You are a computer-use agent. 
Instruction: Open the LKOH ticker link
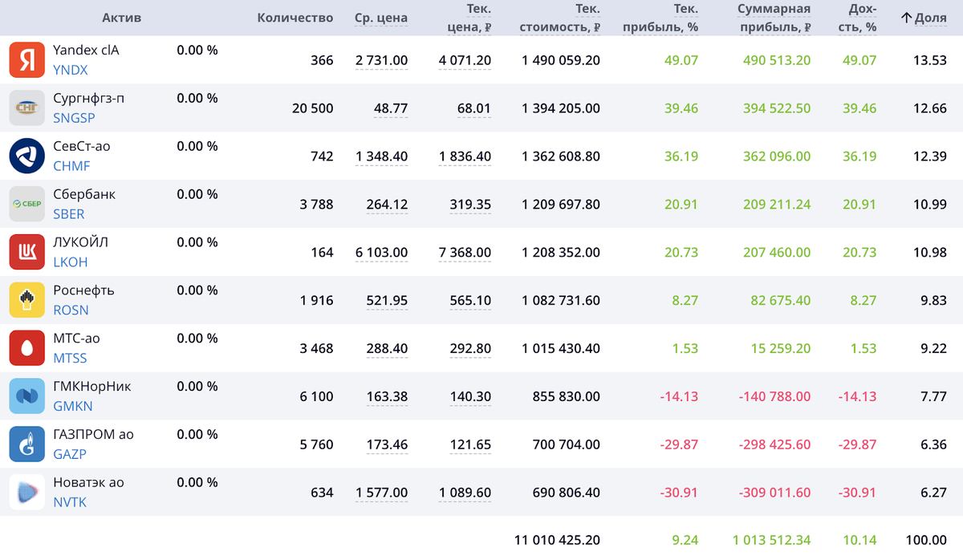[x=71, y=262]
